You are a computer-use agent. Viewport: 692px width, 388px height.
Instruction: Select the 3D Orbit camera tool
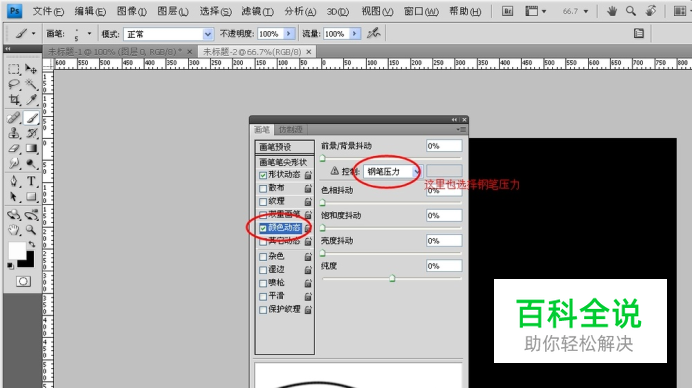pyautogui.click(x=31, y=215)
